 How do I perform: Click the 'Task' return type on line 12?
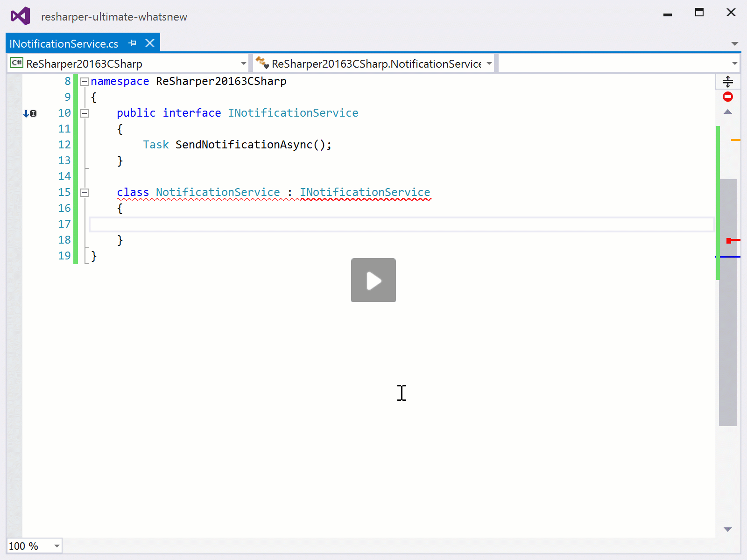(x=156, y=145)
